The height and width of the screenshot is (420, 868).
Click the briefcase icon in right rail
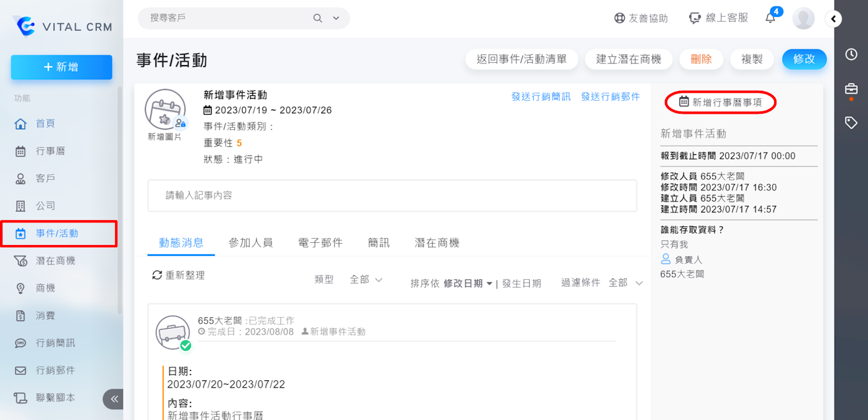[x=851, y=89]
